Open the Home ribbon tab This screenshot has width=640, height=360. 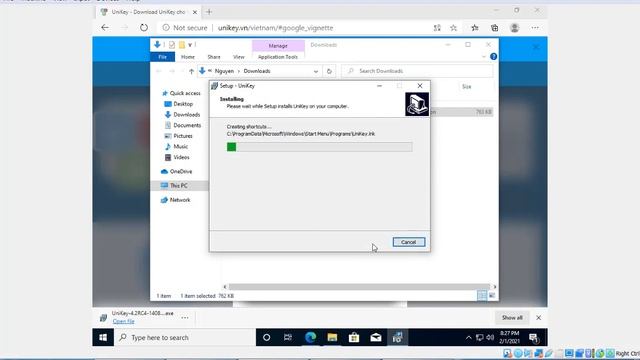[188, 57]
